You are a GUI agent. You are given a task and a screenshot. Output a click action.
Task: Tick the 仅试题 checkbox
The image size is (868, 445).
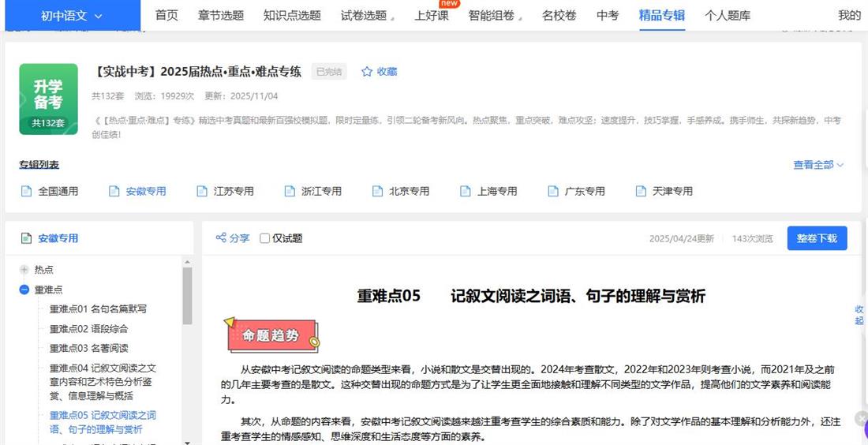click(264, 238)
